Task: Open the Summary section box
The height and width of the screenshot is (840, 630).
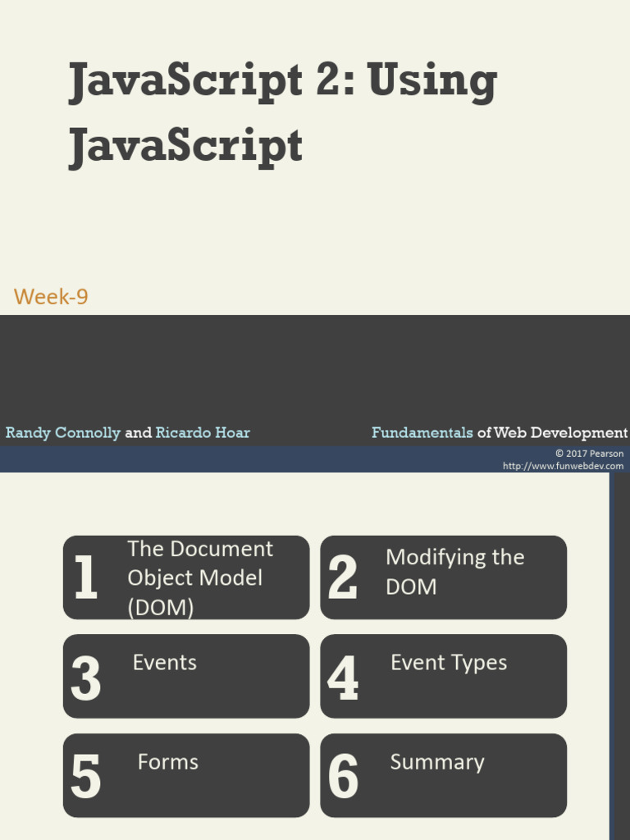Action: pyautogui.click(x=444, y=775)
